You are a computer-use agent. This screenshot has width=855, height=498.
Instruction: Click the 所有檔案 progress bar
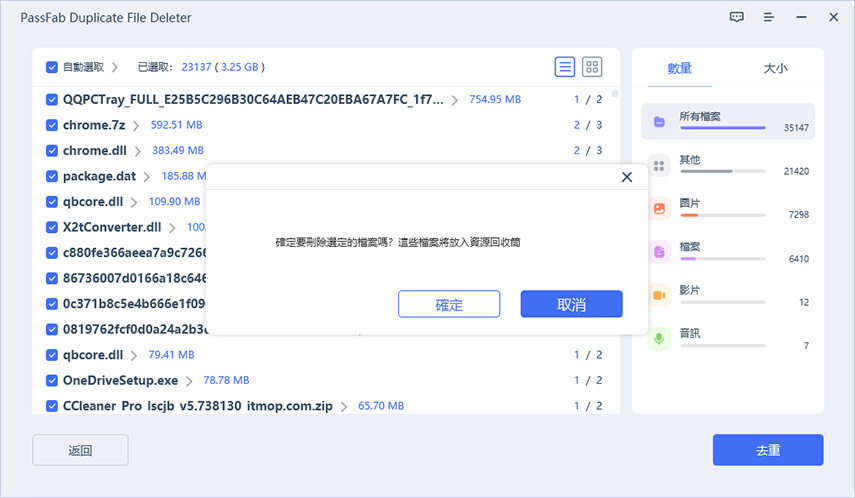[723, 128]
